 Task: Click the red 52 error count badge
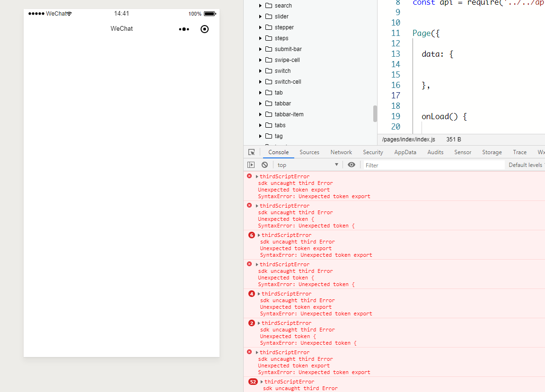pyautogui.click(x=253, y=382)
